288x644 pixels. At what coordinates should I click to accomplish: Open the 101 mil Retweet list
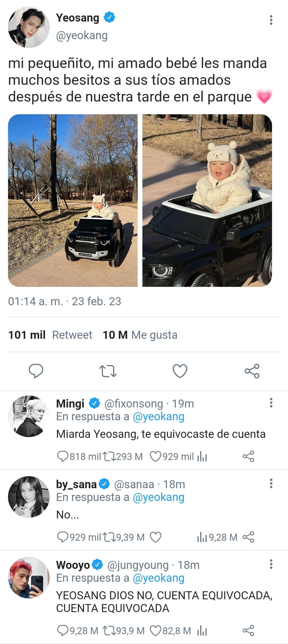pyautogui.click(x=50, y=335)
